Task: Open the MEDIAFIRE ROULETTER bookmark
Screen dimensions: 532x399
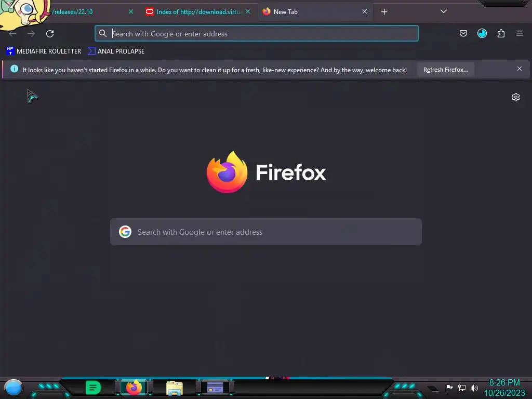Action: 44,51
